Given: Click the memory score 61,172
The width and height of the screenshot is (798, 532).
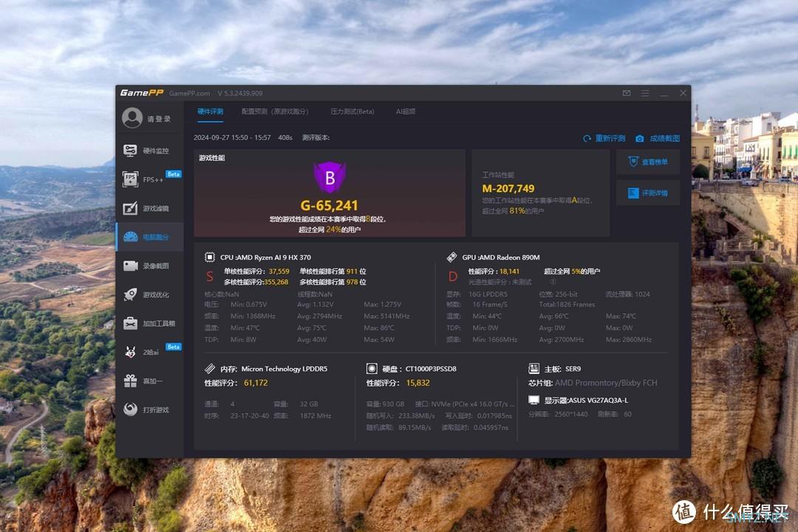Looking at the screenshot, I should tap(256, 383).
